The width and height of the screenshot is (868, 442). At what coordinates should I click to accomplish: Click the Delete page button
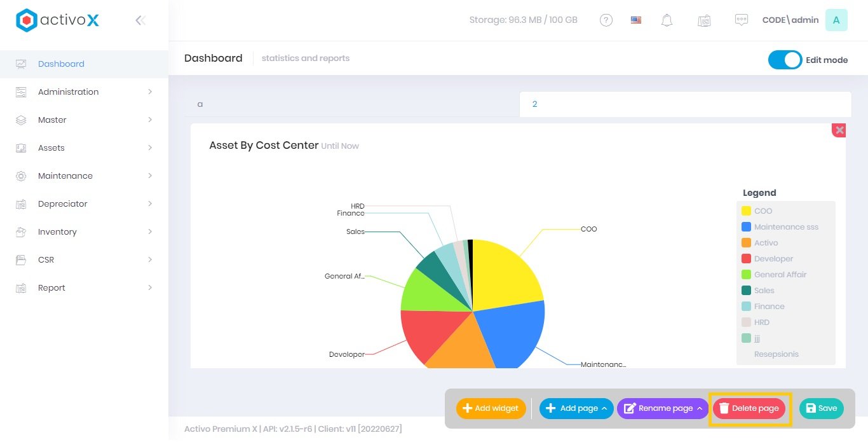749,408
